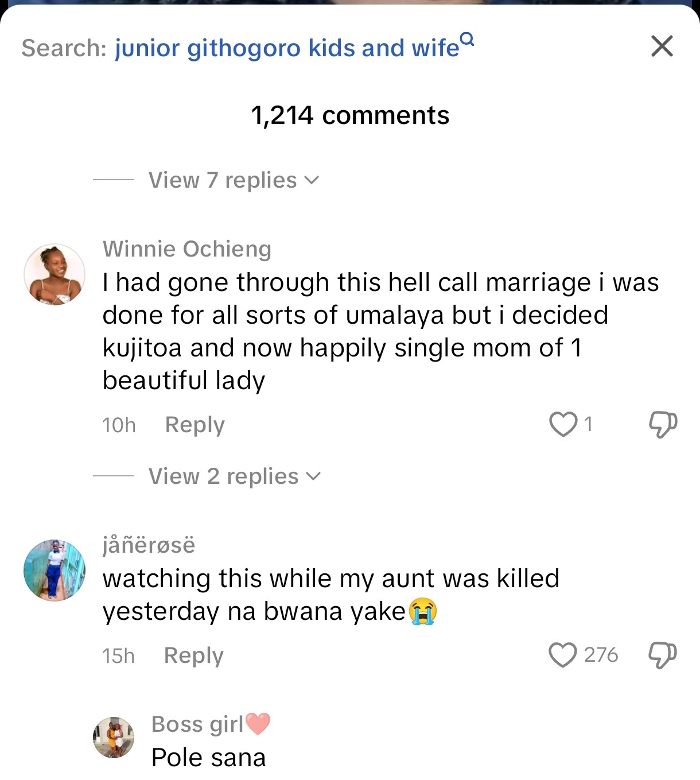Like Winnie Ochieng's comment with the heart
The height and width of the screenshot is (780, 700).
tap(563, 424)
